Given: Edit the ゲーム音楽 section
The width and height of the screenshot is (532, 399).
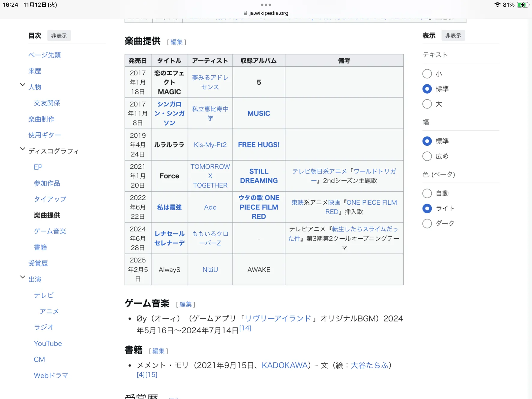Looking at the screenshot, I should click(x=185, y=304).
